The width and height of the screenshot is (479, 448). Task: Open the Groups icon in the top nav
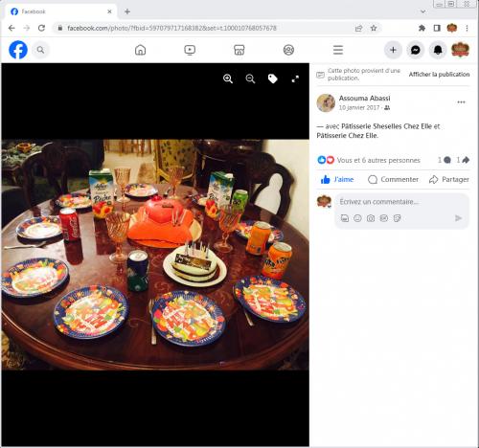point(288,50)
